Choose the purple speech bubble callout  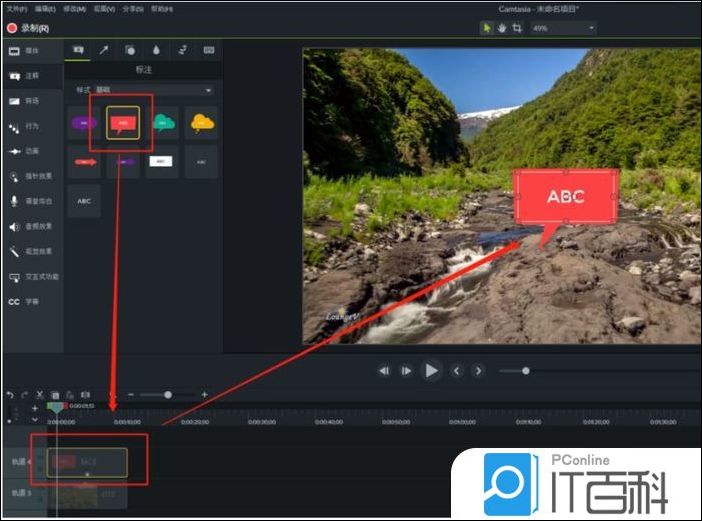coord(84,123)
